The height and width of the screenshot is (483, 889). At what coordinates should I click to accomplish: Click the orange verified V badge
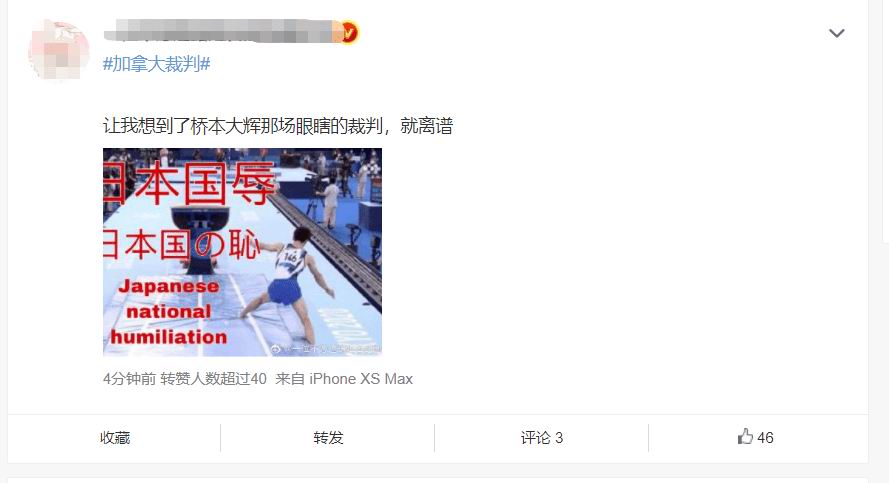point(349,32)
